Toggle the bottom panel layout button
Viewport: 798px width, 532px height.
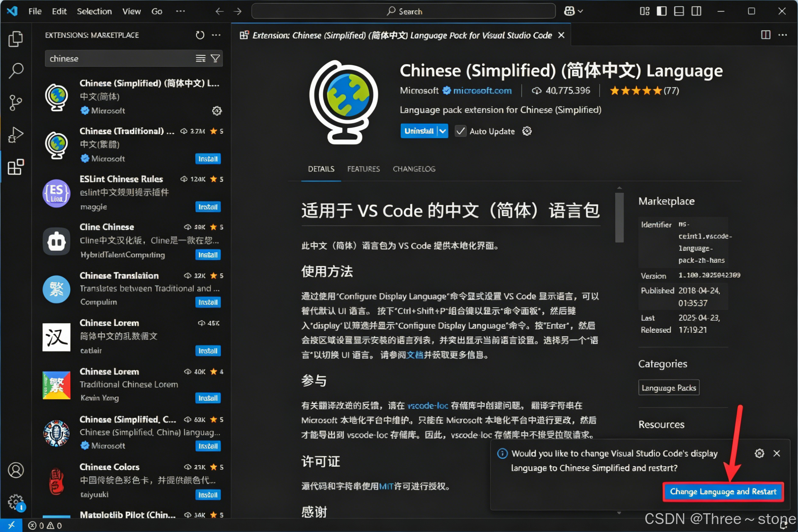[x=679, y=11]
